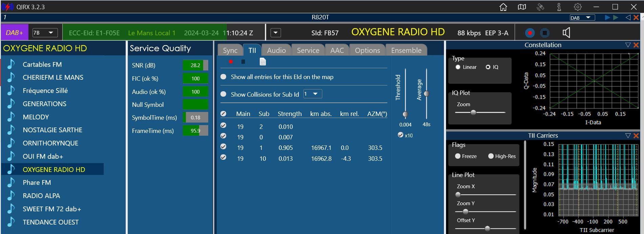This screenshot has width=644, height=234.
Task: Toggle Freeze flag for TII Carriers
Action: [458, 156]
